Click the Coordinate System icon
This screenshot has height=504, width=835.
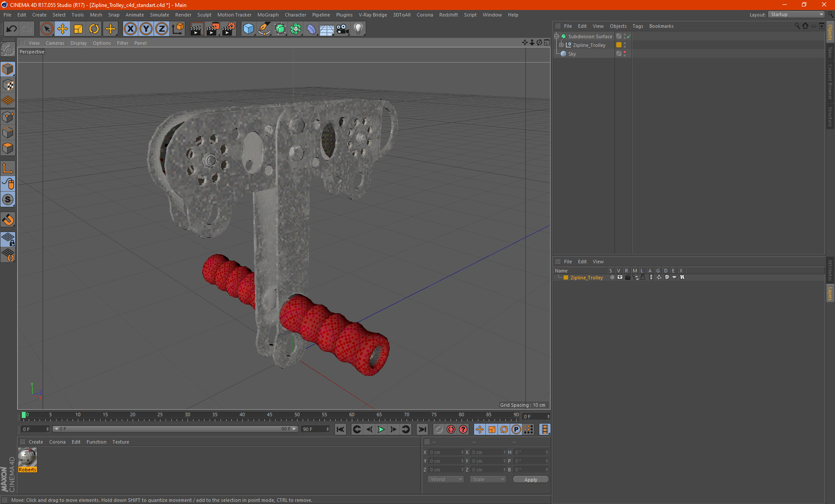pyautogui.click(x=177, y=29)
